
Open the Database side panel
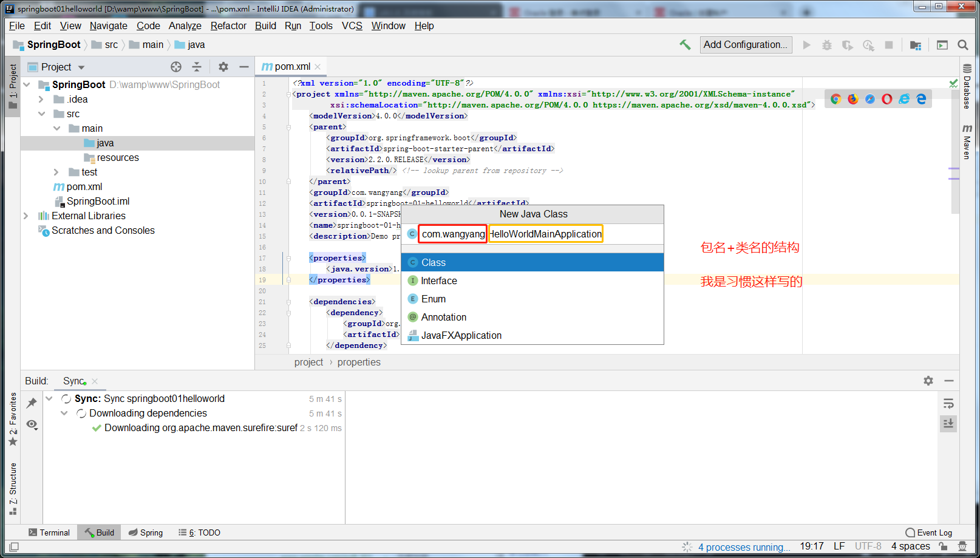967,87
